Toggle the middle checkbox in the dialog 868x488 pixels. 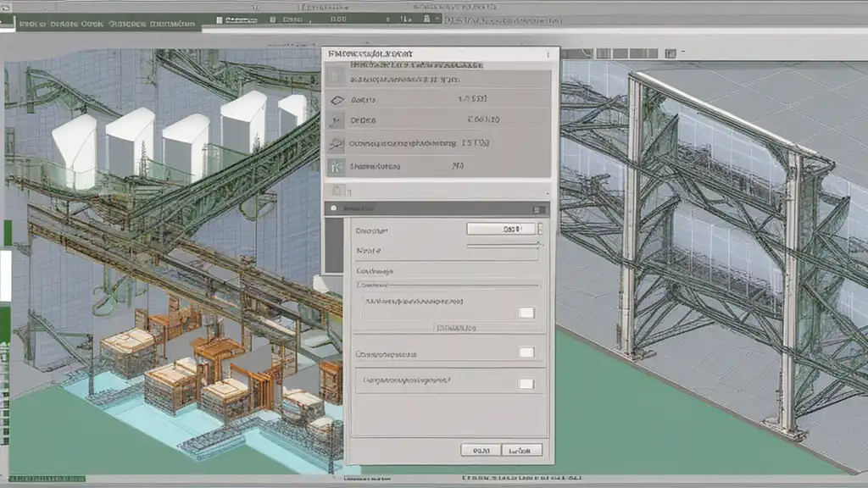[526, 352]
